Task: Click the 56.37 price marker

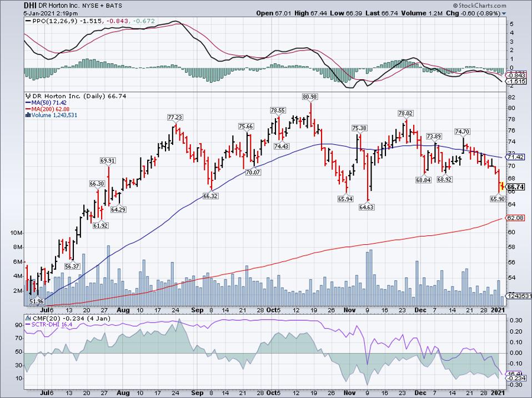Action: click(x=72, y=266)
